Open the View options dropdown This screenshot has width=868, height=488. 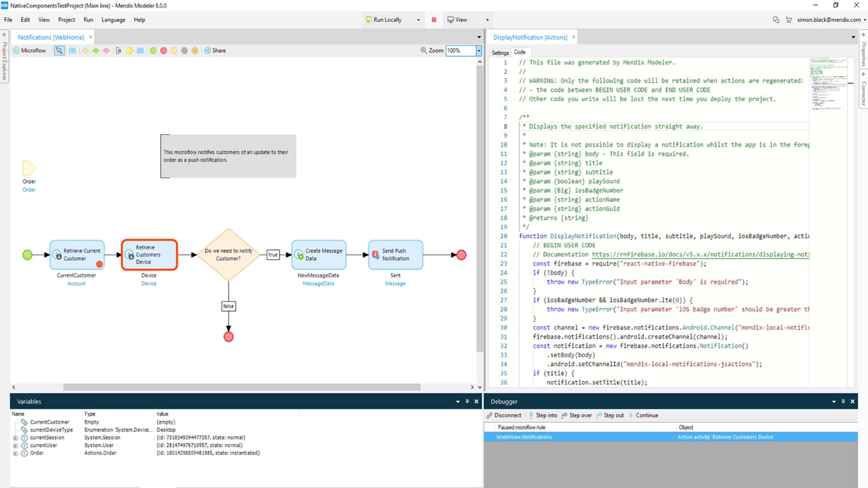click(x=487, y=19)
